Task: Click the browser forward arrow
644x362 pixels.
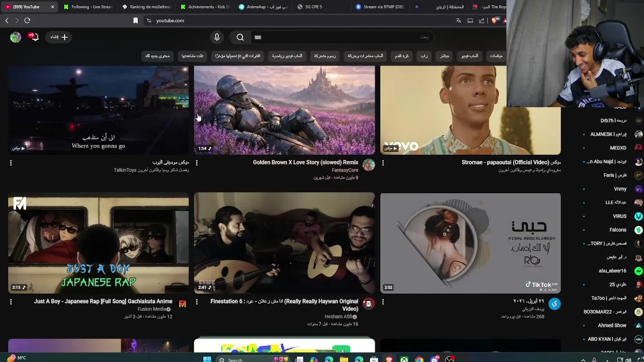Action: click(x=17, y=21)
